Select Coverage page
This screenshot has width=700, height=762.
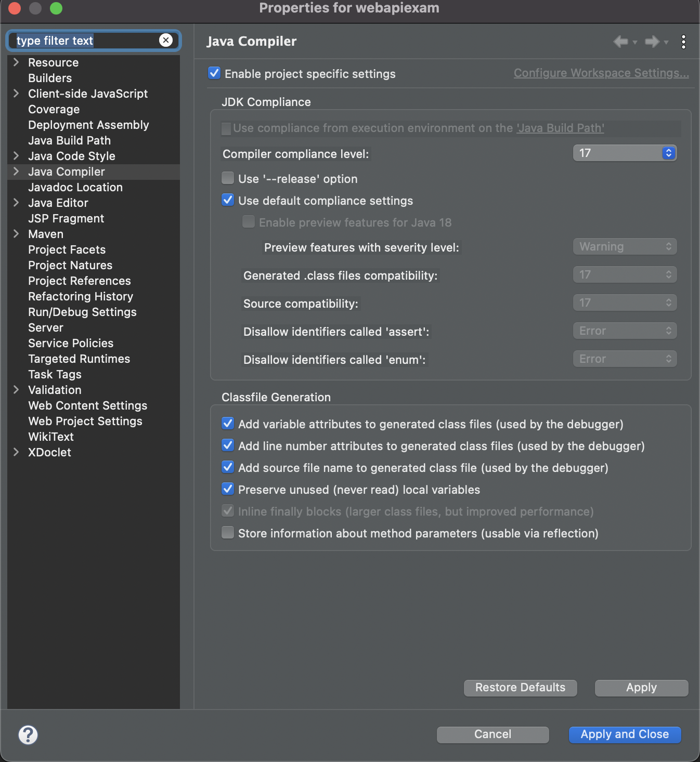54,109
